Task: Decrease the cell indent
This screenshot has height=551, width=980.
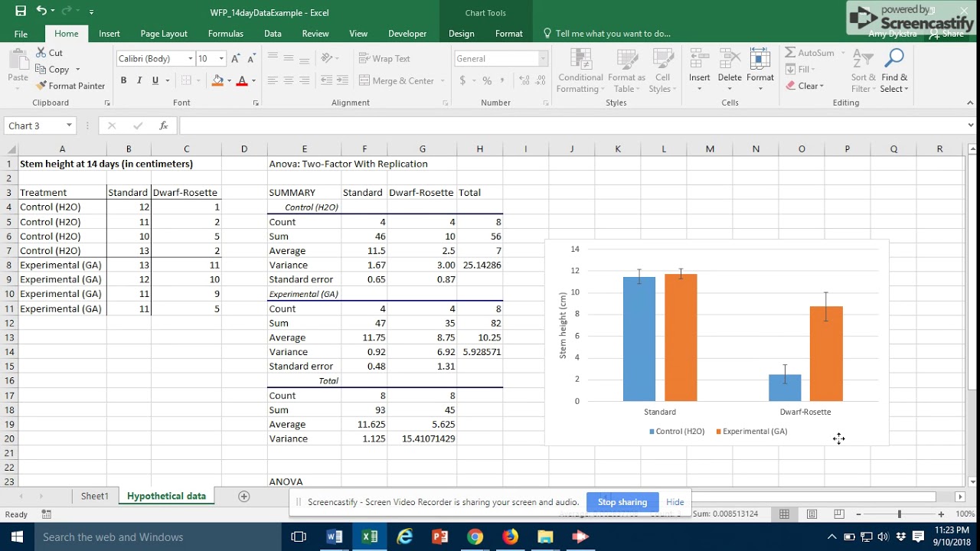Action: click(x=326, y=80)
